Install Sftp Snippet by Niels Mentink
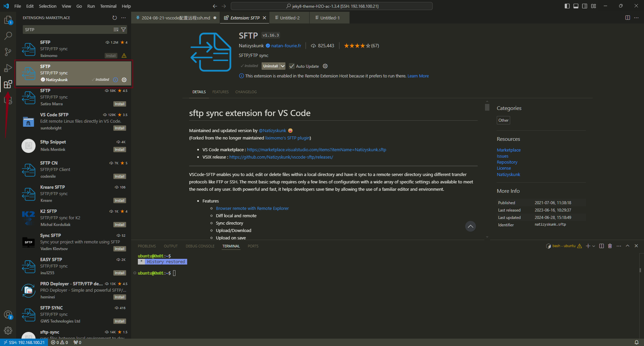Image resolution: width=644 pixels, height=346 pixels. (x=119, y=150)
